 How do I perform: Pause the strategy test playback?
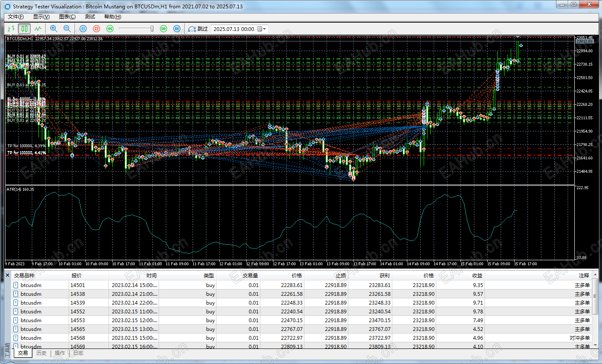(x=83, y=29)
